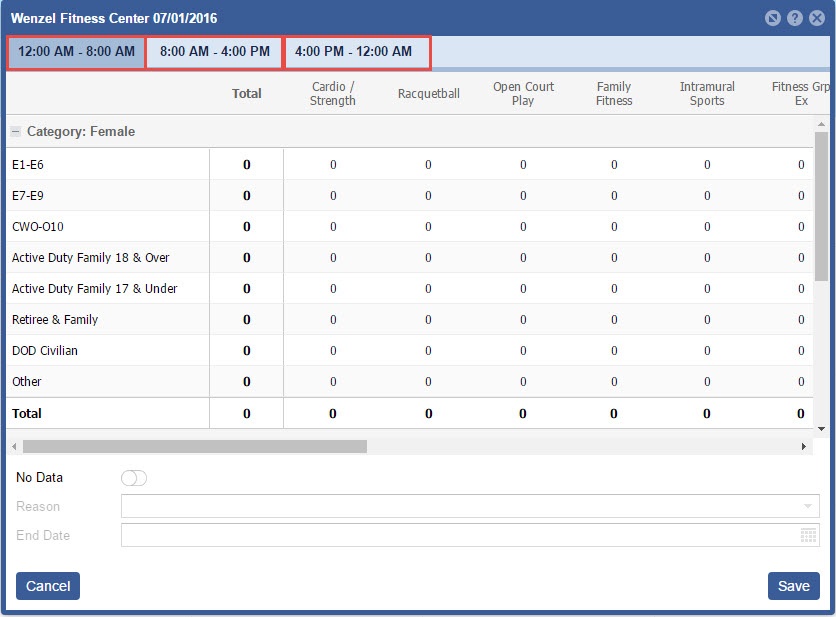836x617 pixels.
Task: Toggle the No Data switch
Action: [134, 478]
